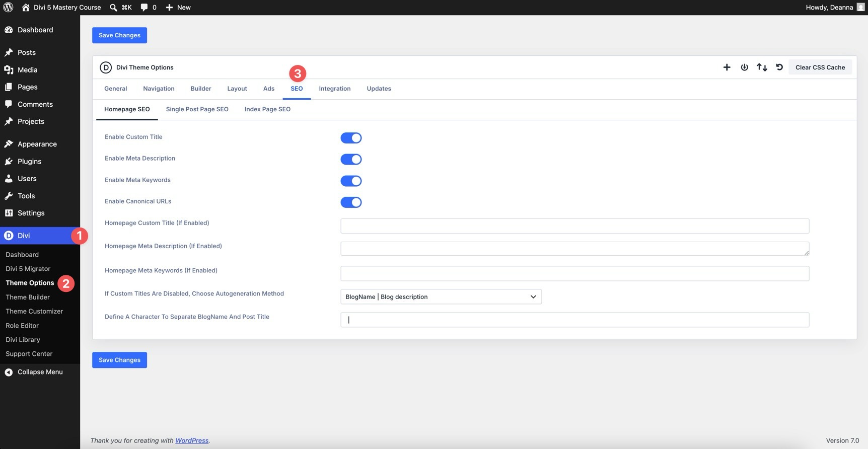View the comments bubble in admin bar
The width and height of the screenshot is (868, 449).
click(149, 7)
